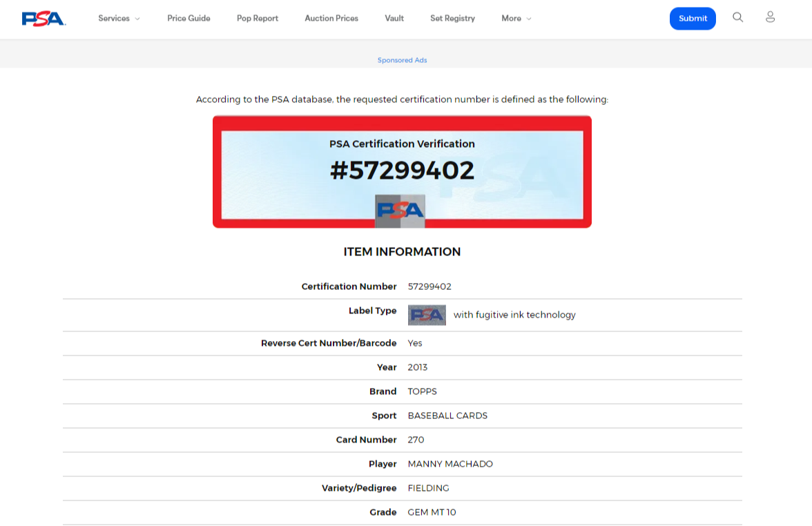Click the "with fugitive ink technology" text

tap(514, 315)
